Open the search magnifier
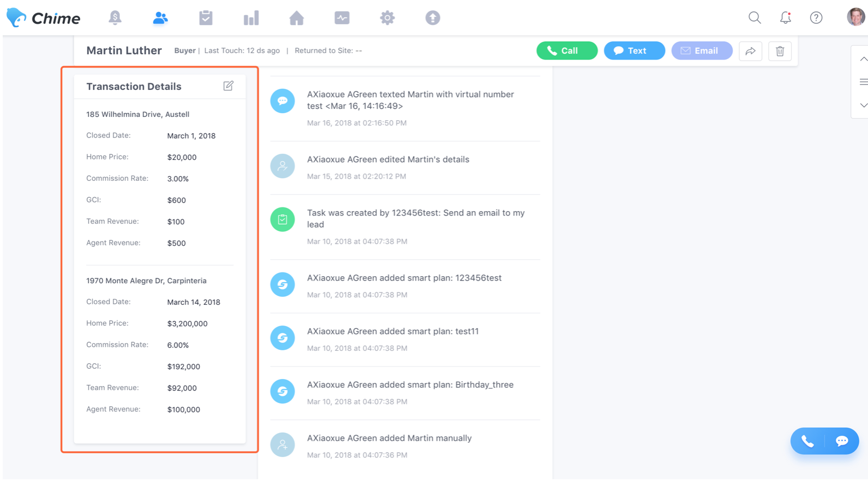Viewport: 868px width, 483px height. click(x=755, y=18)
